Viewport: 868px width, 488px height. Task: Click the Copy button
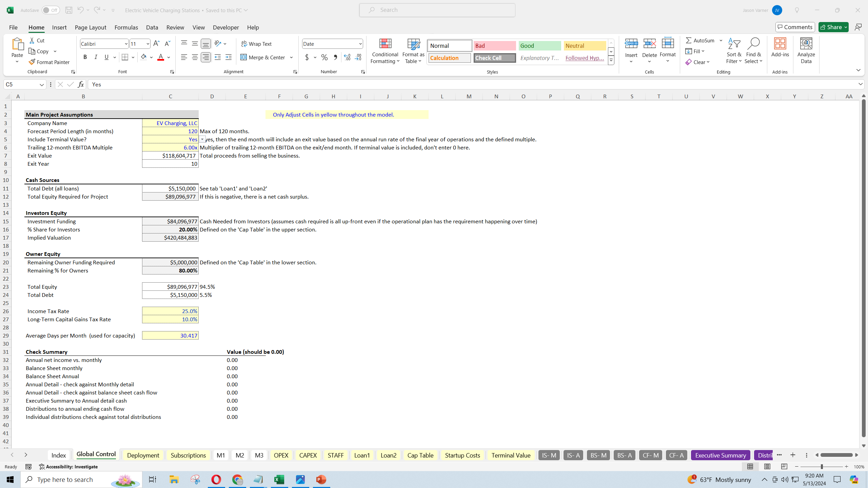[39, 51]
